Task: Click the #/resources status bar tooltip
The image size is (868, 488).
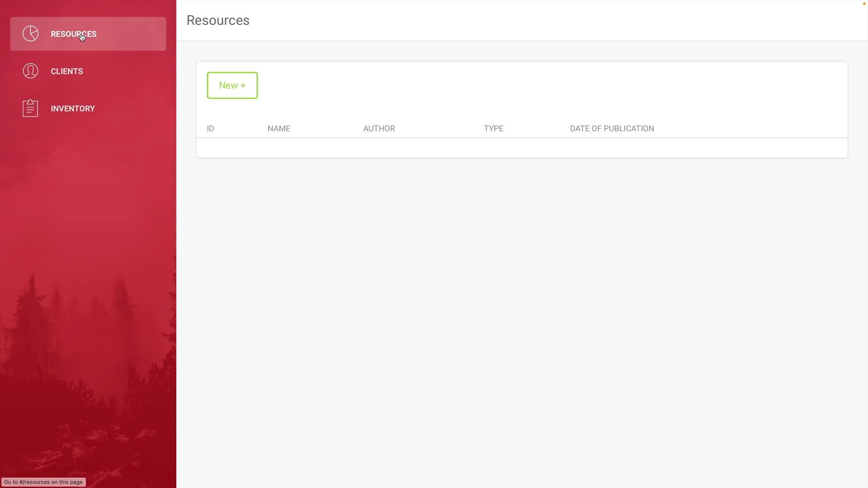Action: (43, 482)
